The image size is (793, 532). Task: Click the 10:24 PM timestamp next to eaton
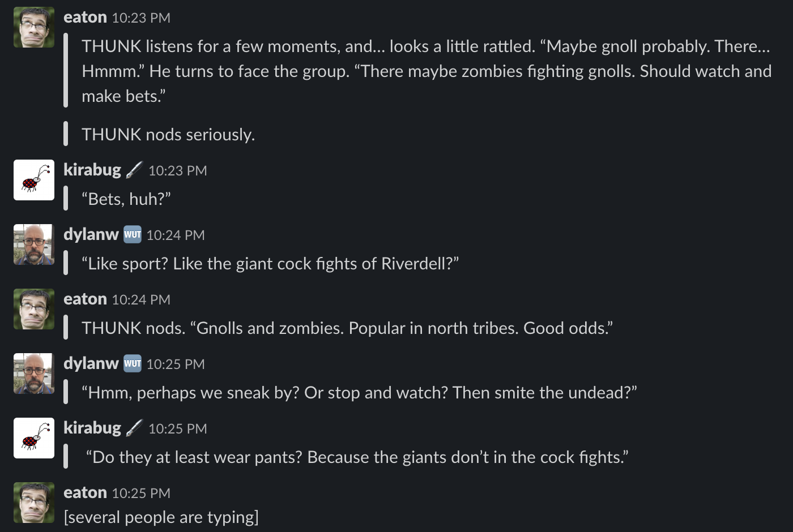141,300
